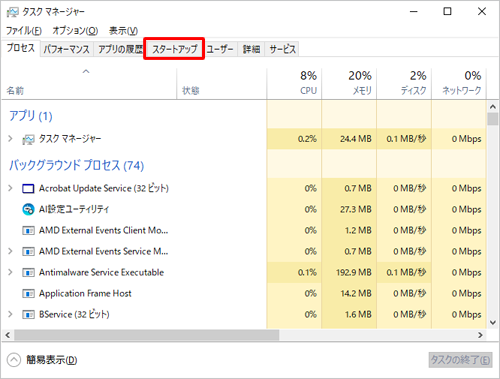The height and width of the screenshot is (379, 500).
Task: Click the 簡易表示(D) link
Action: [52, 360]
